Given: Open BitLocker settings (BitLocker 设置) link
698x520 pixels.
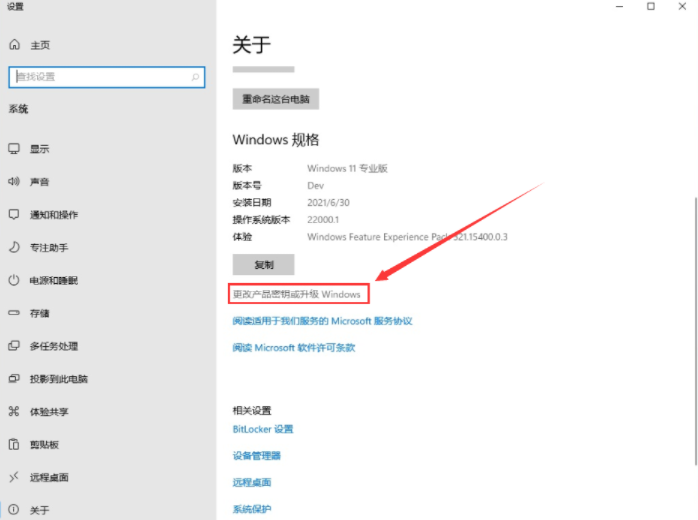Looking at the screenshot, I should pos(263,429).
